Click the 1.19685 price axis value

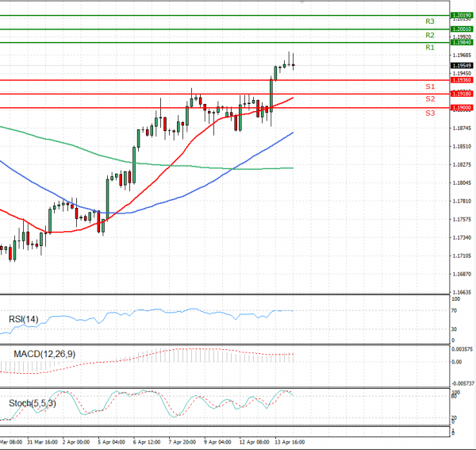click(462, 56)
